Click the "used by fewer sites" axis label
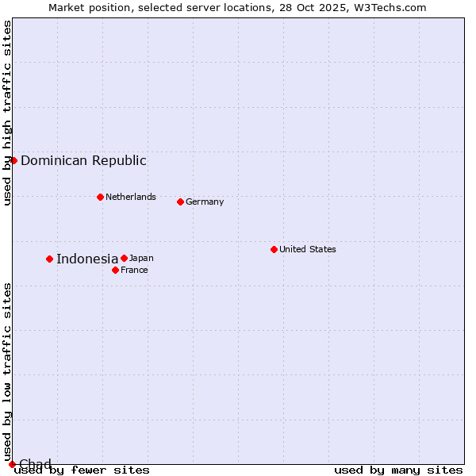Screen dimensions: 476x476 click(x=83, y=470)
